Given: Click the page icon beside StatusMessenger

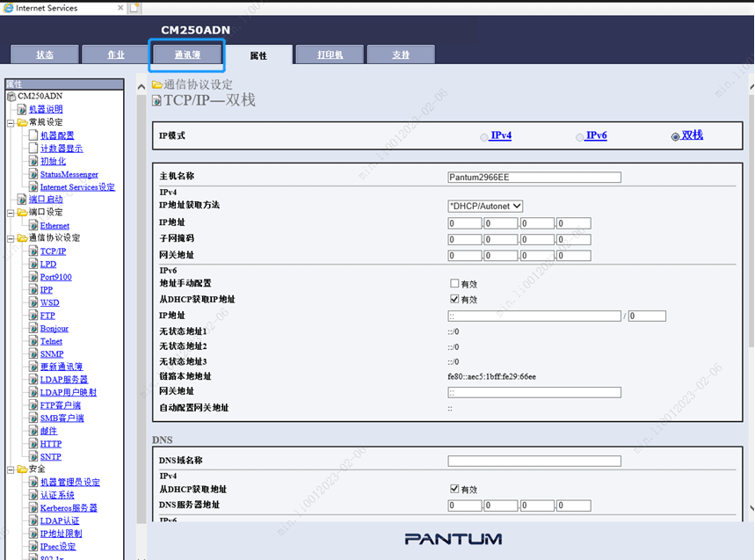Looking at the screenshot, I should [x=33, y=174].
